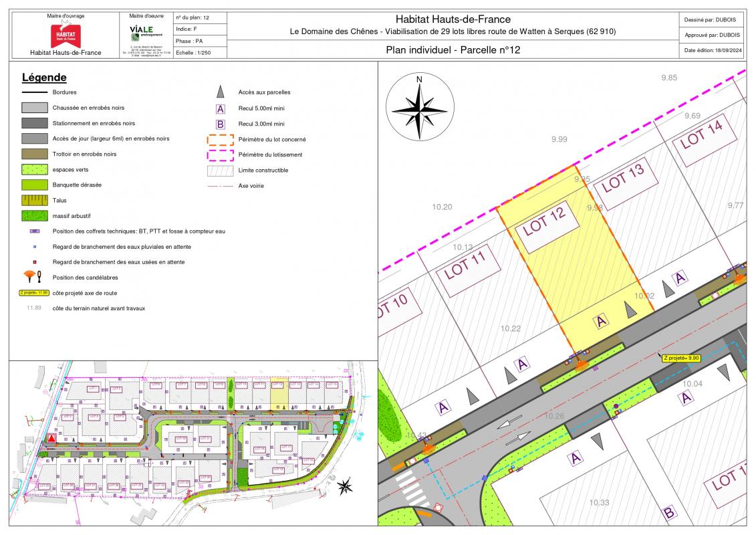Screen dimensions: 756x535
Task: Click the red triangle marker in overview map
Action: [x=51, y=439]
